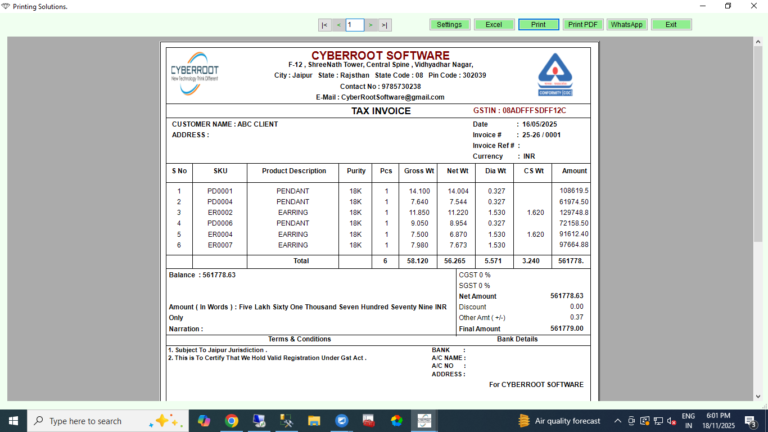Image resolution: width=768 pixels, height=432 pixels.
Task: Open the Air quality forecast widget
Action: click(x=559, y=421)
